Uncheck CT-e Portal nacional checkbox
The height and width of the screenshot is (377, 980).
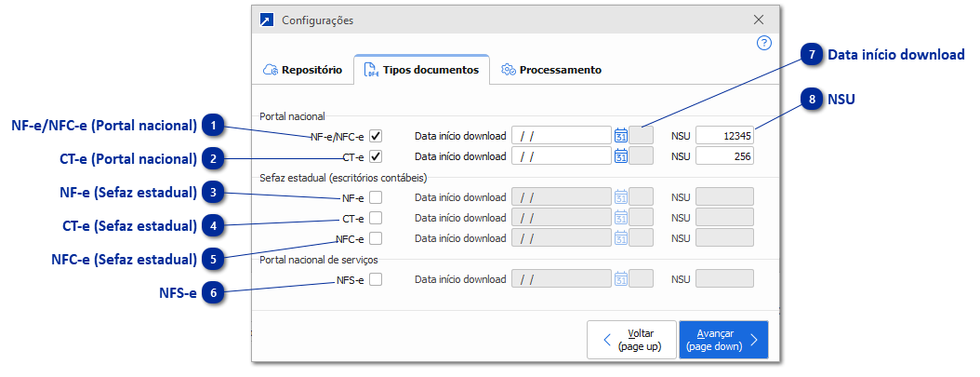(376, 156)
